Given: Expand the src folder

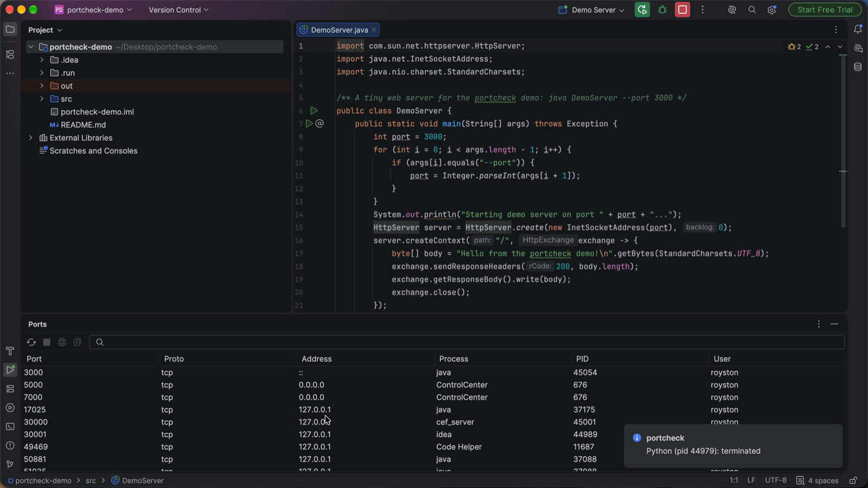Looking at the screenshot, I should tap(42, 99).
